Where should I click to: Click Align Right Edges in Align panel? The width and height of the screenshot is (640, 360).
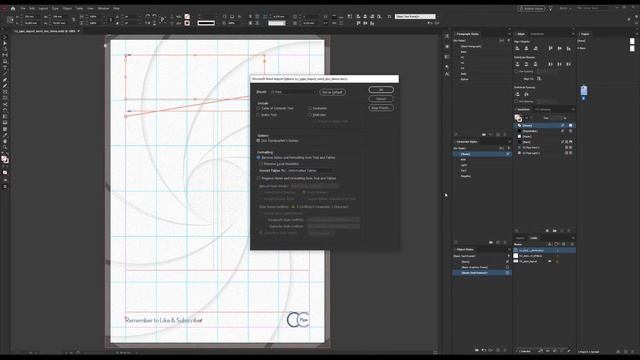pyautogui.click(x=536, y=48)
